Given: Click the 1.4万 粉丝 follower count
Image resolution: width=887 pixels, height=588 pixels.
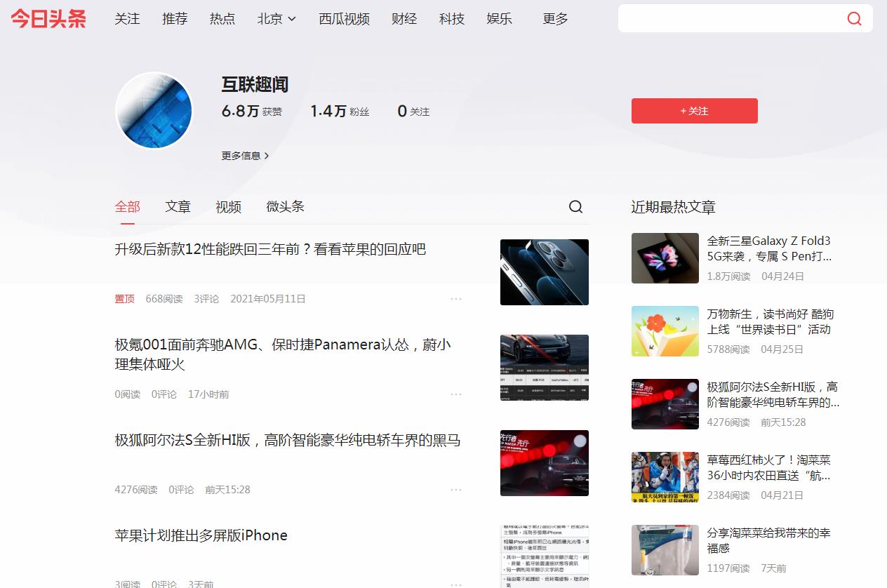Looking at the screenshot, I should pos(340,111).
